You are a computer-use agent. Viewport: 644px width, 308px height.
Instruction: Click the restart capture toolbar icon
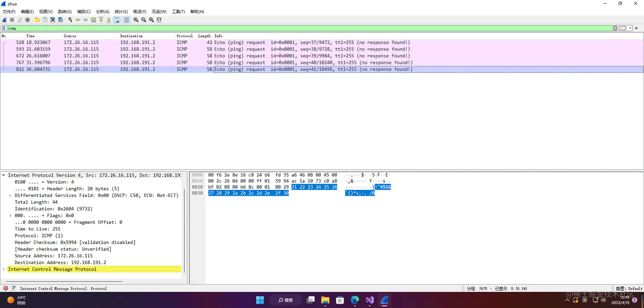tap(20, 20)
